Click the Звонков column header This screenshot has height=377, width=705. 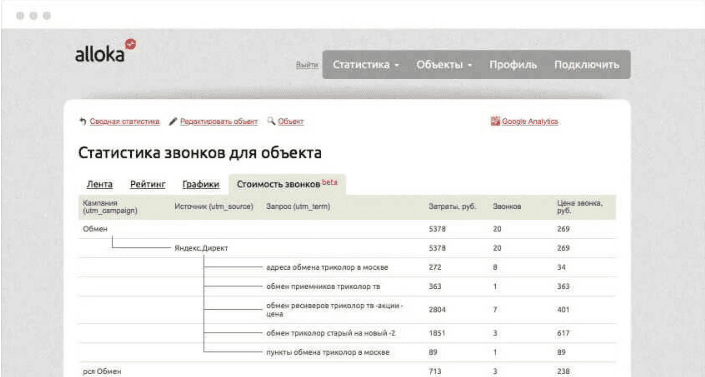click(507, 206)
